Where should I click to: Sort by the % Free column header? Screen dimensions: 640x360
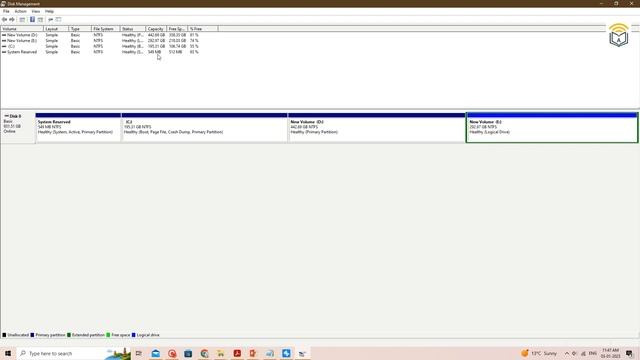203,29
